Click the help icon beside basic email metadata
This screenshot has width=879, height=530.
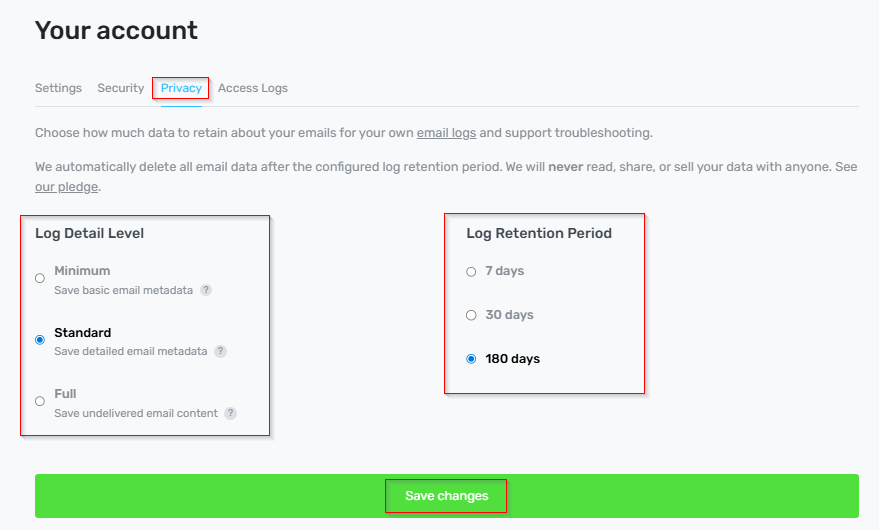pos(206,290)
